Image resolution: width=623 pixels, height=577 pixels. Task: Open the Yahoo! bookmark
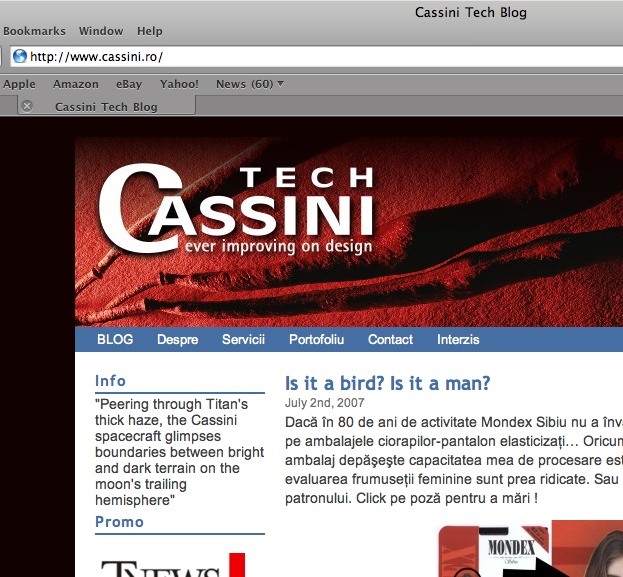179,84
